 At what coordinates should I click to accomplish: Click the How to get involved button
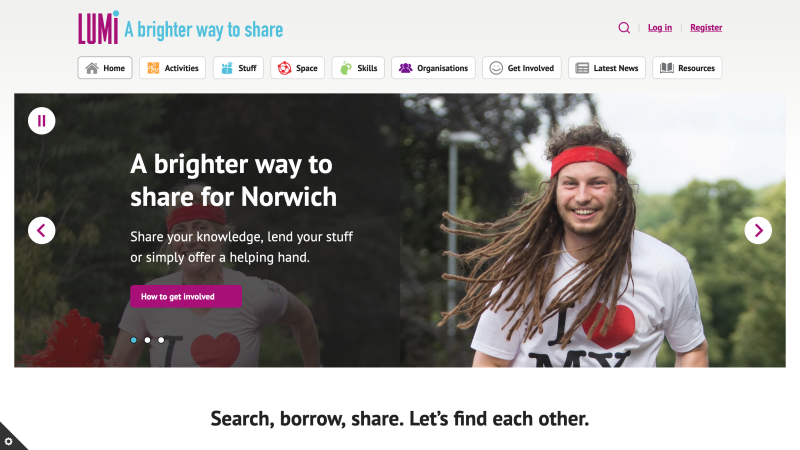coord(186,296)
